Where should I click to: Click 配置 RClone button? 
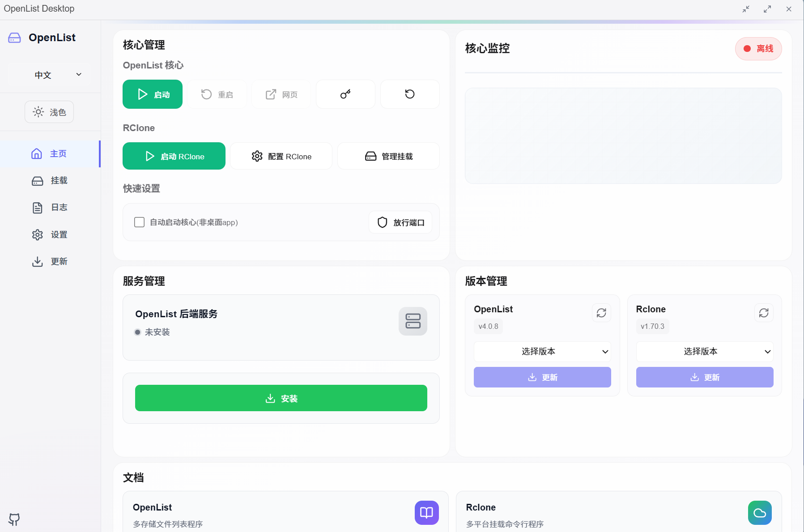[x=281, y=156]
